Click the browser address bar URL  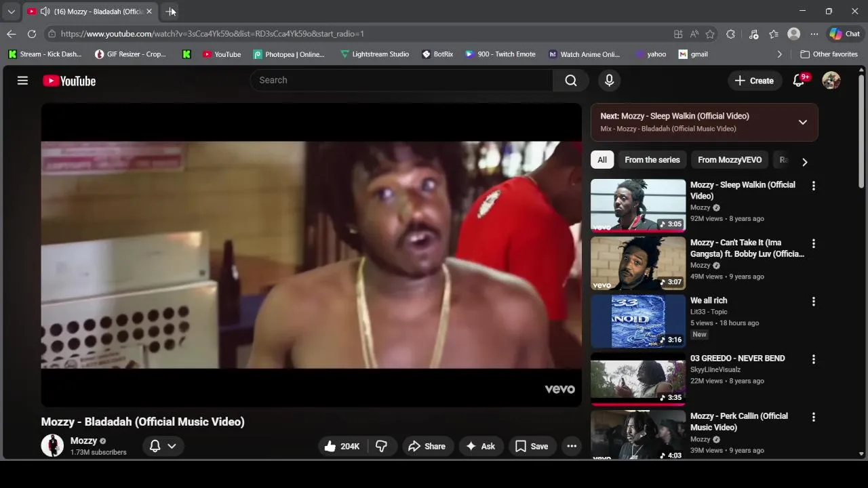click(x=212, y=34)
